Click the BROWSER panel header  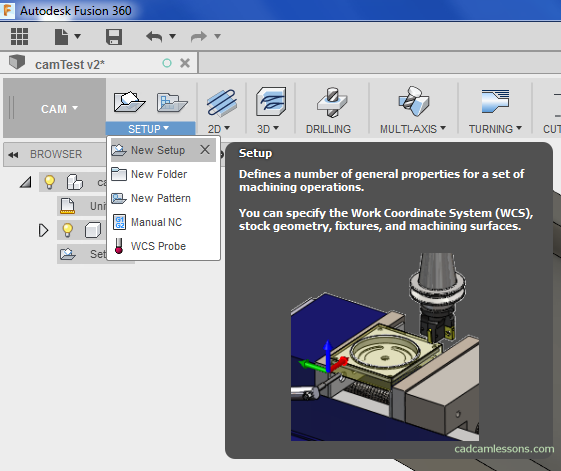(55, 154)
